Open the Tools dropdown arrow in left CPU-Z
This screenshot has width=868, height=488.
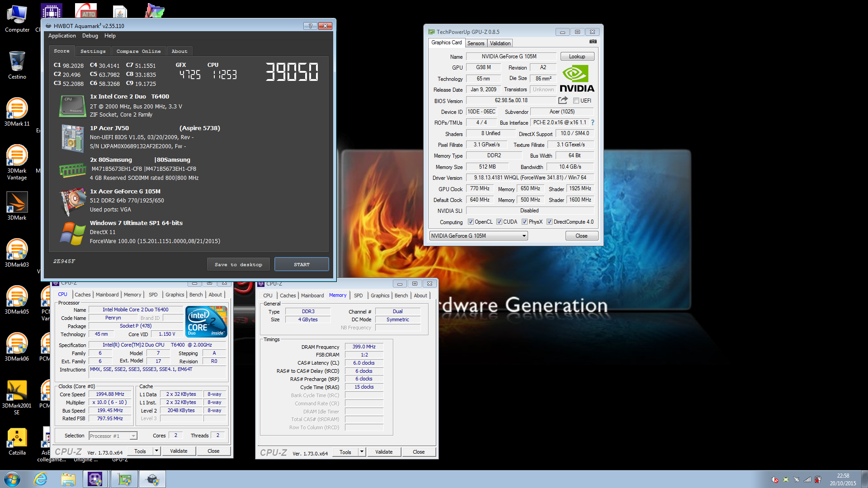[156, 451]
